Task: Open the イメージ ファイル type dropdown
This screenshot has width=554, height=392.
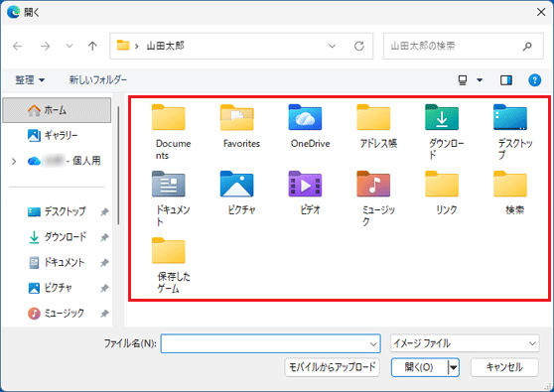Action: point(532,343)
